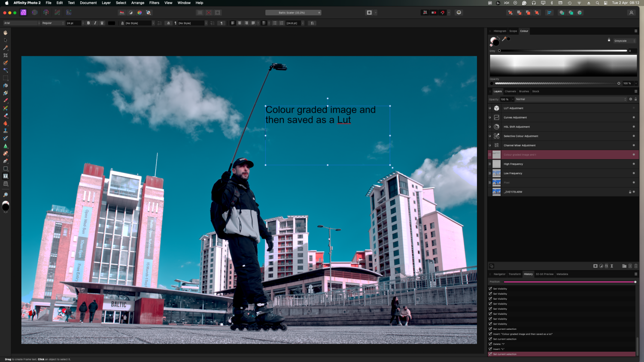This screenshot has width=644, height=362.
Task: Pick the Clone Stamp tool
Action: (6, 130)
